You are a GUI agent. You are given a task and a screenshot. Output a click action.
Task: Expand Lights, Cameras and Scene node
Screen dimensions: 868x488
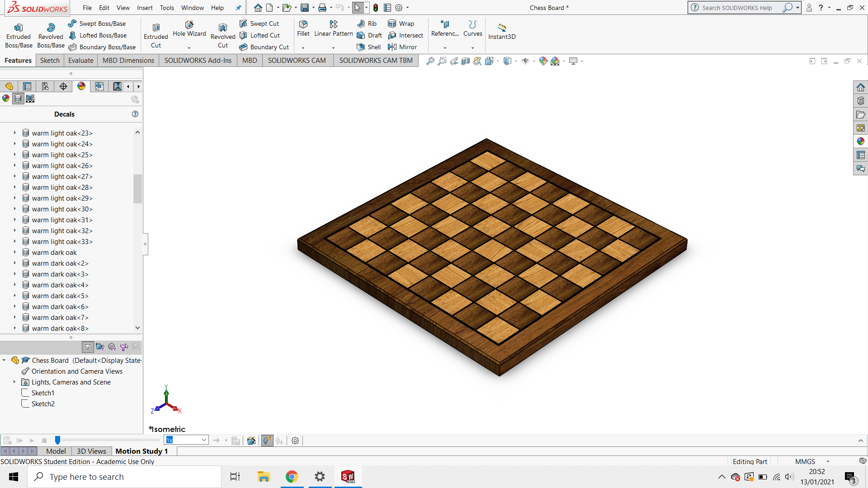pyautogui.click(x=14, y=382)
